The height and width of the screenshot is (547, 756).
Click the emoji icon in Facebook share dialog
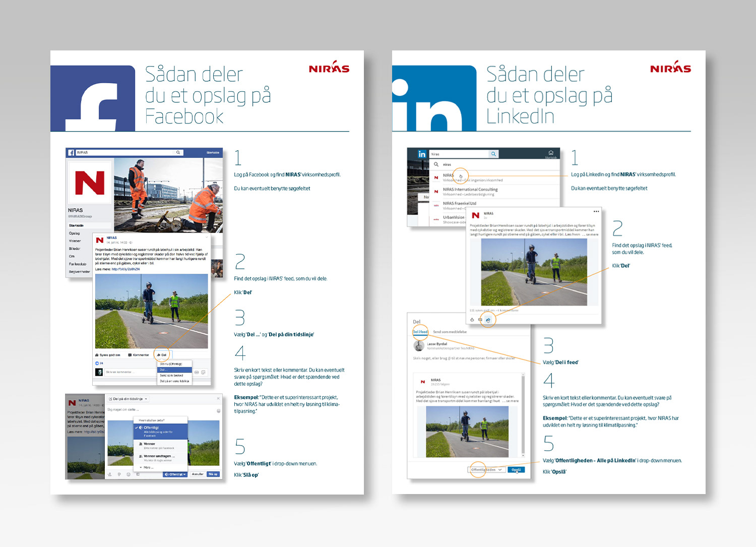tap(218, 410)
